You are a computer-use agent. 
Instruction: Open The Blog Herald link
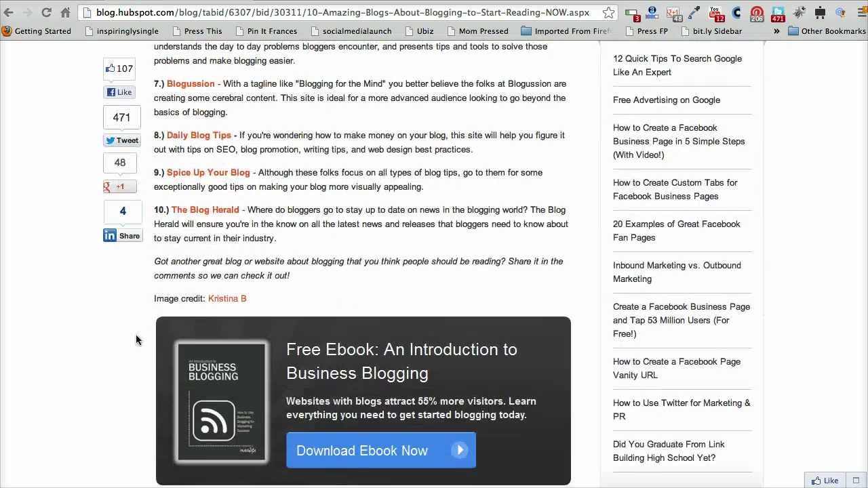[205, 209]
